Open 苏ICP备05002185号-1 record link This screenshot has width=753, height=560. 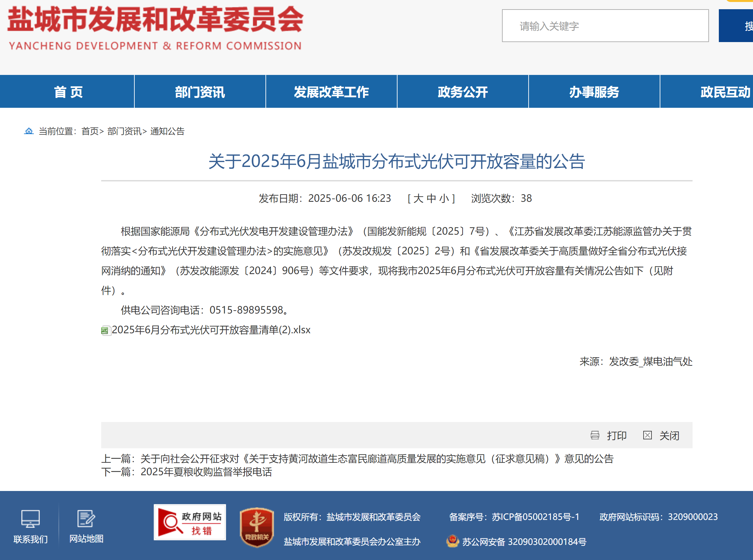[536, 517]
